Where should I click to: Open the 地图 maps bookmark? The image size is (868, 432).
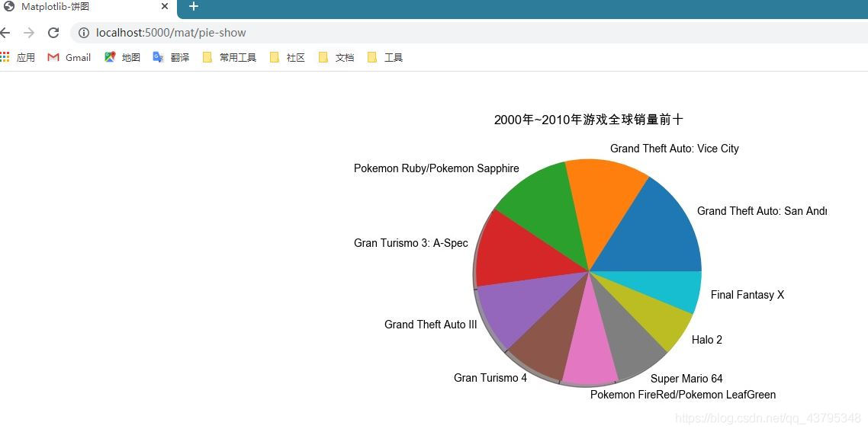(x=122, y=57)
